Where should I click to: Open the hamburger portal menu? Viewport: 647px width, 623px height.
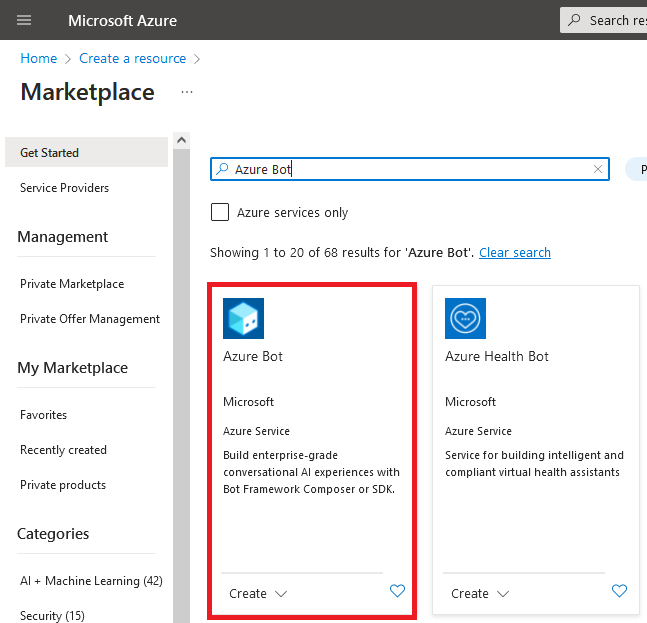(x=24, y=20)
